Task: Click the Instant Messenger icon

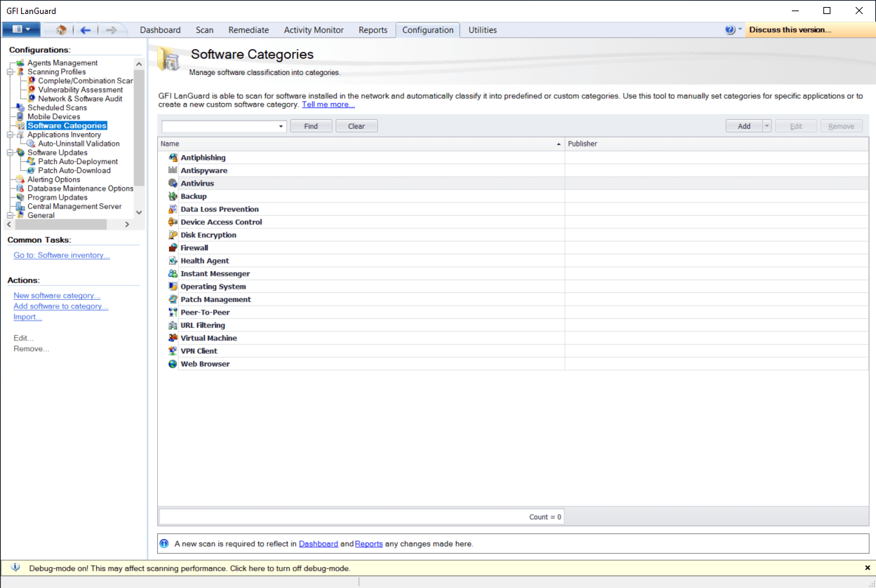Action: pos(173,273)
